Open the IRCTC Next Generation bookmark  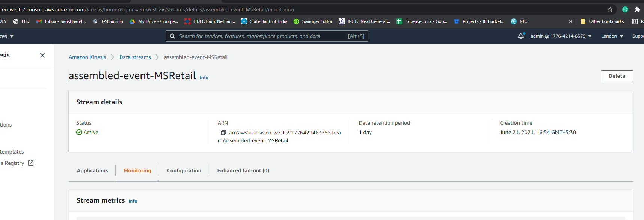[364, 21]
